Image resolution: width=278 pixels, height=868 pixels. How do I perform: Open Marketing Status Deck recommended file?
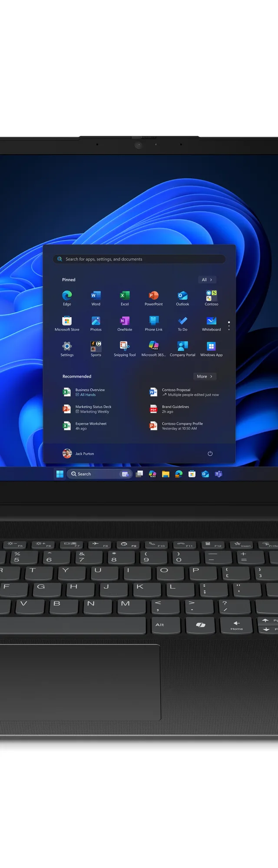click(x=87, y=409)
